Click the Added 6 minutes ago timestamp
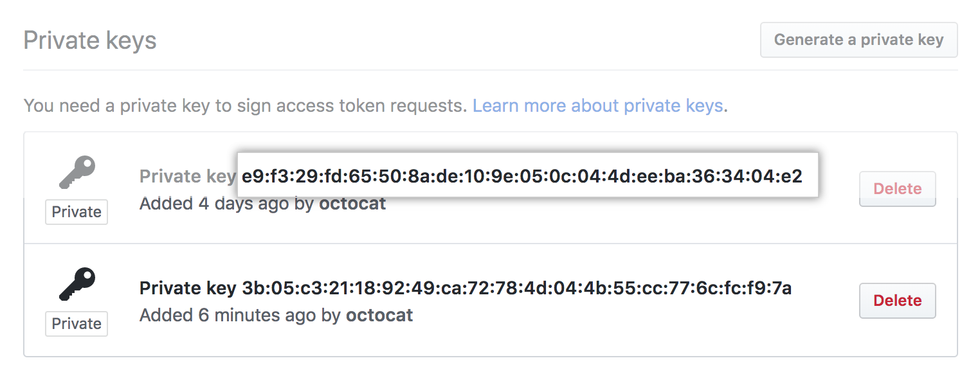Viewport: 980px width, 383px height. pyautogui.click(x=225, y=315)
